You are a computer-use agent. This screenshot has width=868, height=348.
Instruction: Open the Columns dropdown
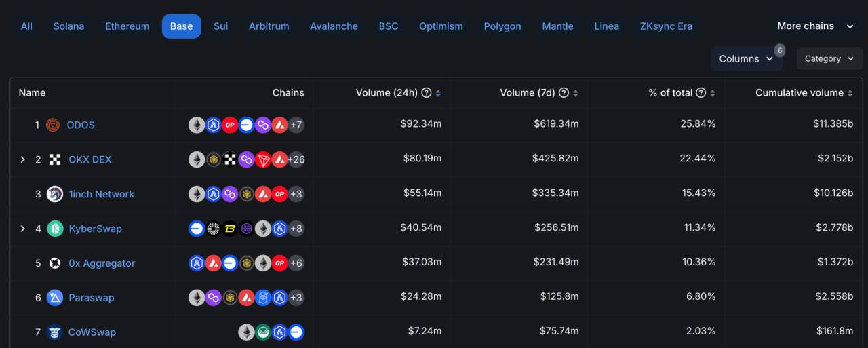(746, 59)
